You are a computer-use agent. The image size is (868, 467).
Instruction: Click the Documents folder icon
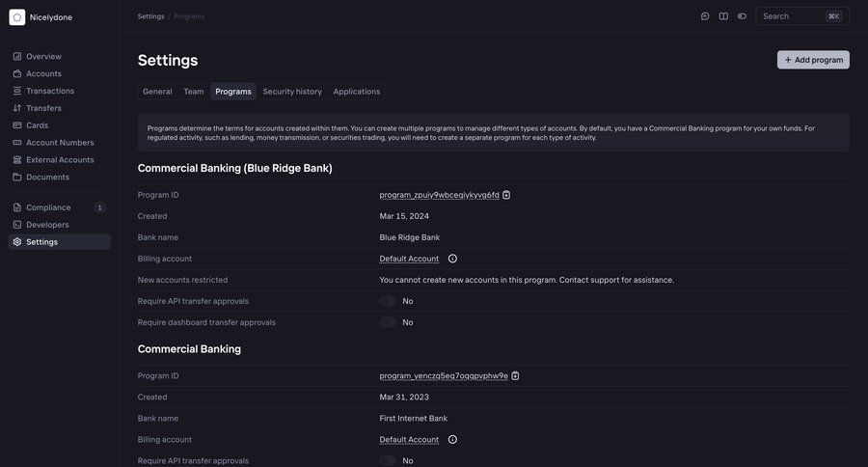pos(17,177)
